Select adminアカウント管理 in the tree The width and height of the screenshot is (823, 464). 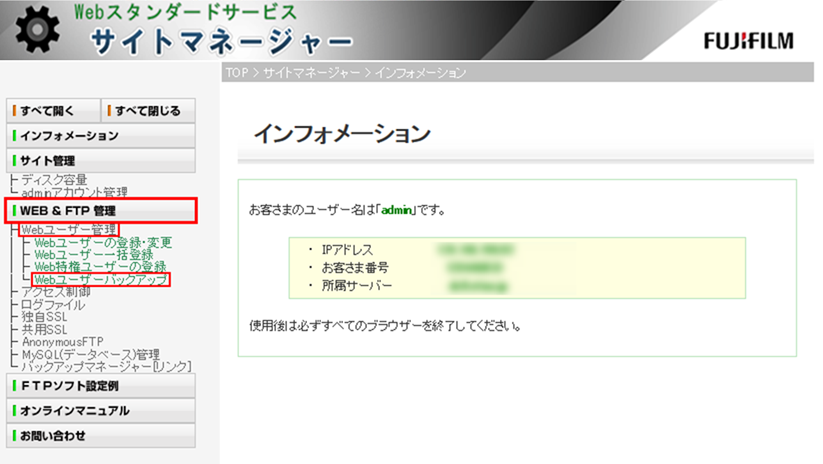click(x=74, y=192)
